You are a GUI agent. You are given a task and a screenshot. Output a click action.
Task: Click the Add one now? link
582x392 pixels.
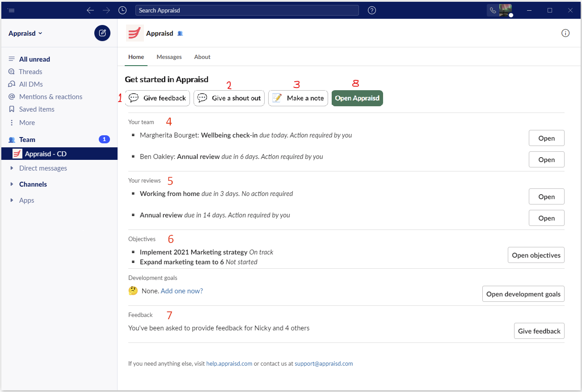(x=182, y=291)
